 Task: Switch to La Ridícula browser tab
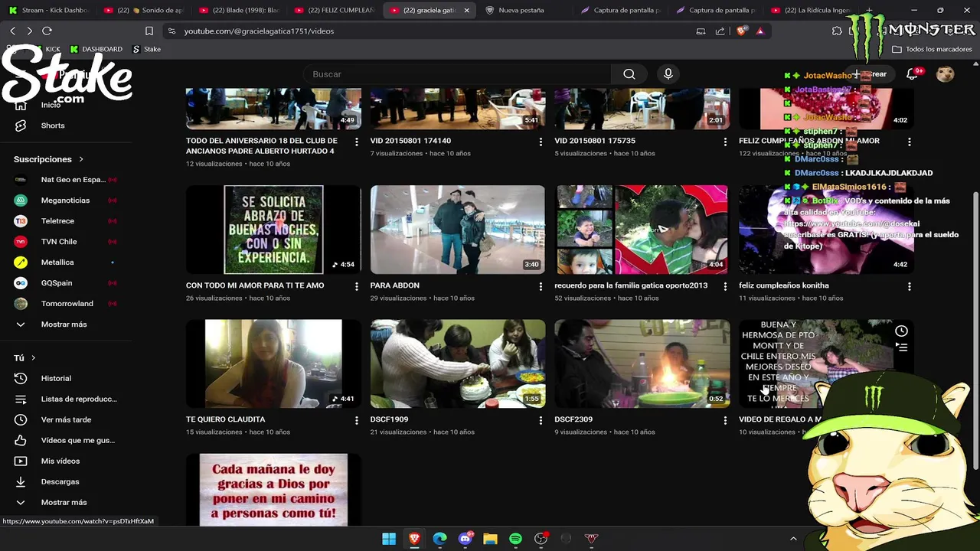pyautogui.click(x=811, y=10)
